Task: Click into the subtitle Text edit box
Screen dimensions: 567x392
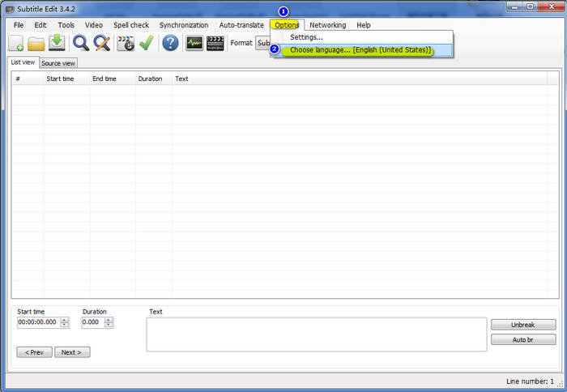Action: coord(316,334)
